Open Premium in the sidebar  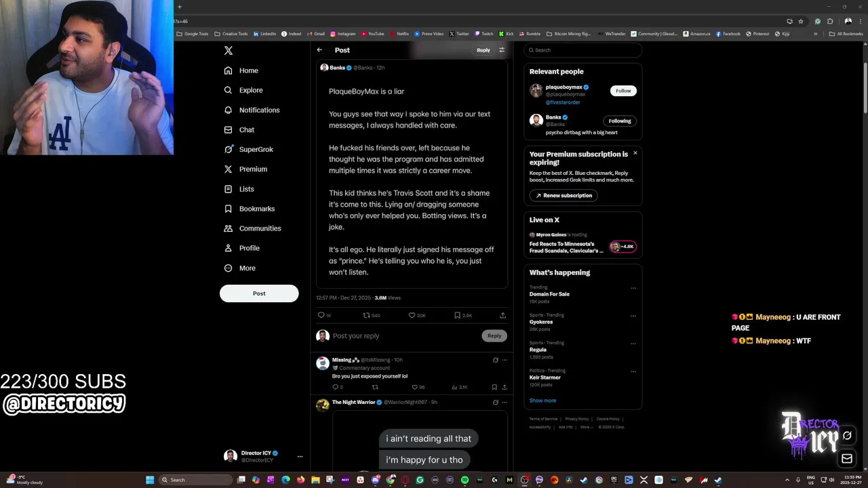coord(245,169)
